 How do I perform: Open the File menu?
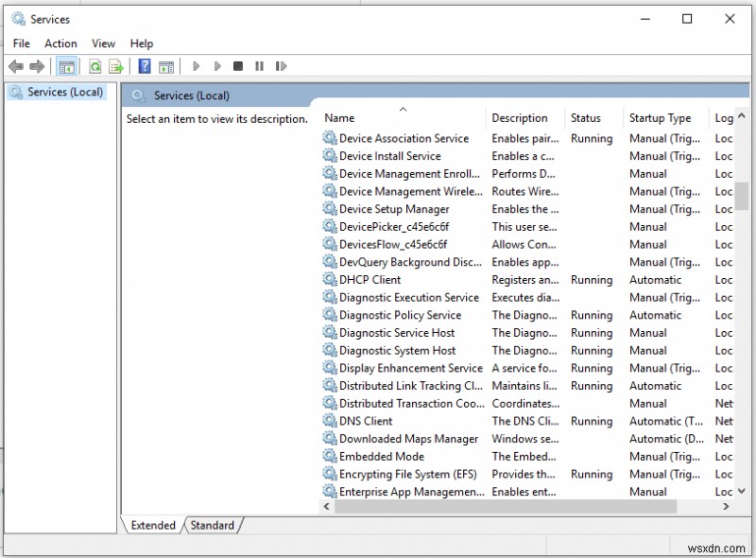click(21, 44)
